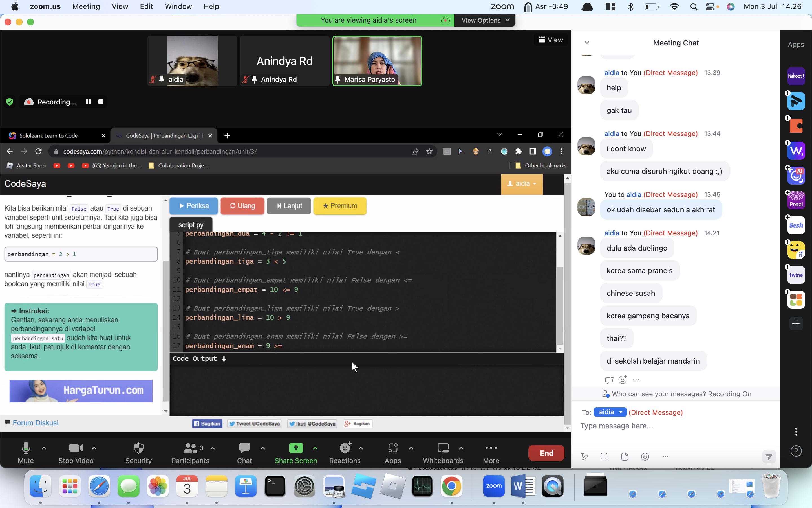Click the chat message input field
The width and height of the screenshot is (812, 508).
tap(676, 426)
